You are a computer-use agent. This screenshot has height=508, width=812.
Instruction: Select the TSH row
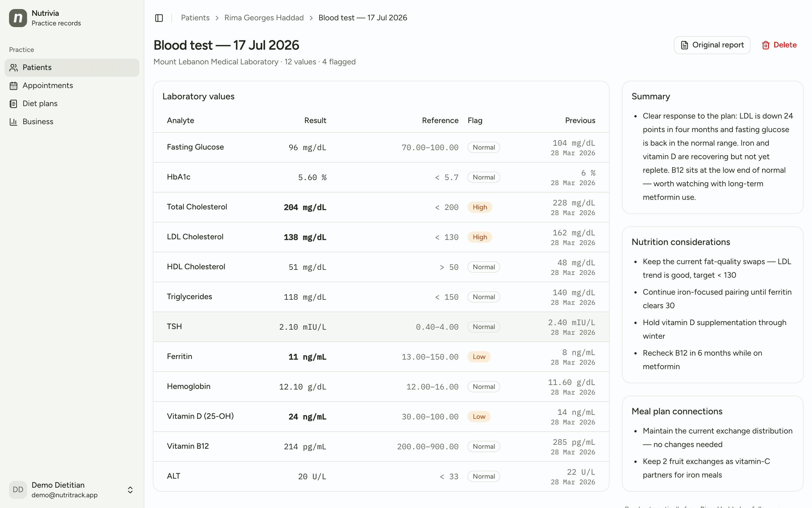click(x=381, y=327)
